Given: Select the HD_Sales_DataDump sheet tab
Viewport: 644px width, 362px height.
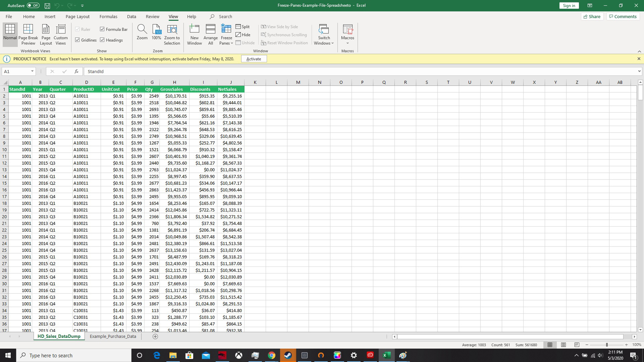Looking at the screenshot, I should coord(59,336).
